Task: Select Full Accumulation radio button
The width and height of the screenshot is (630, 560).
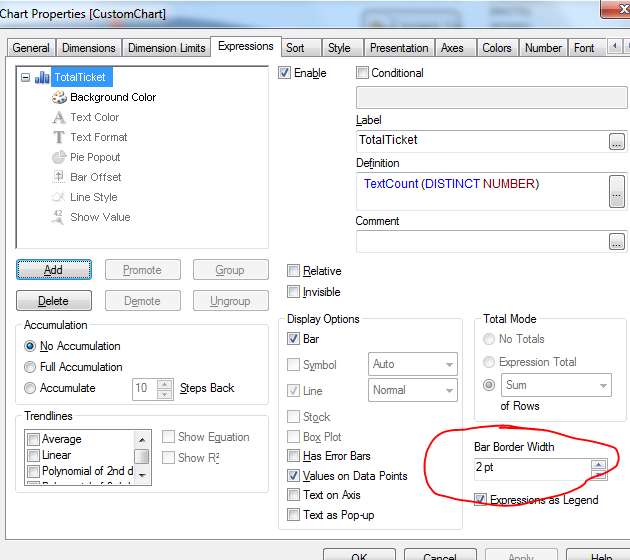Action: 30,367
